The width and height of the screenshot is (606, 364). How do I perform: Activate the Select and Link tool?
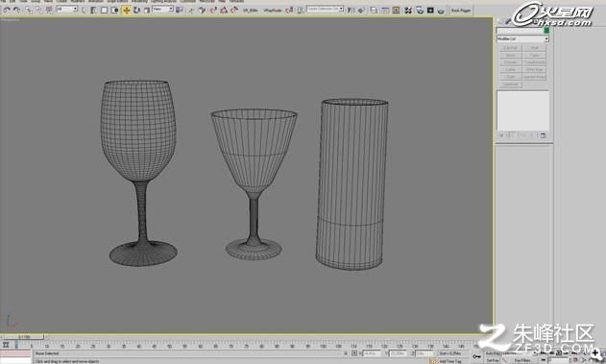[x=30, y=10]
